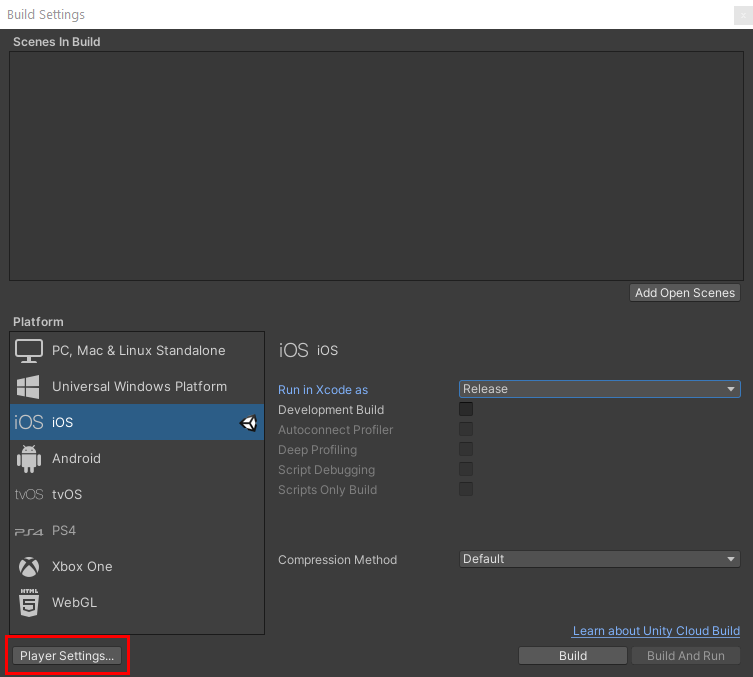Click the PC, Mac & Linux Standalone monitor icon

coord(29,351)
